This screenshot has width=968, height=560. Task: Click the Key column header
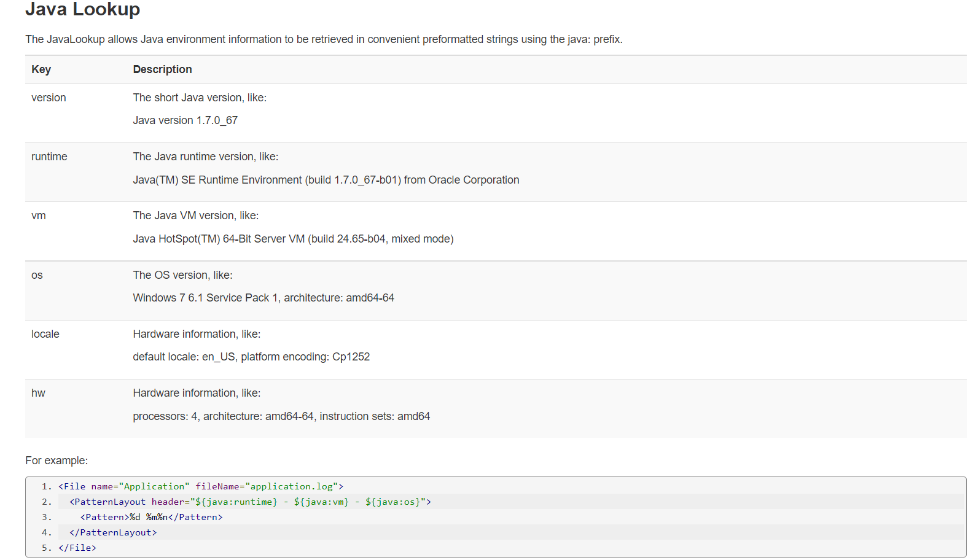[41, 69]
